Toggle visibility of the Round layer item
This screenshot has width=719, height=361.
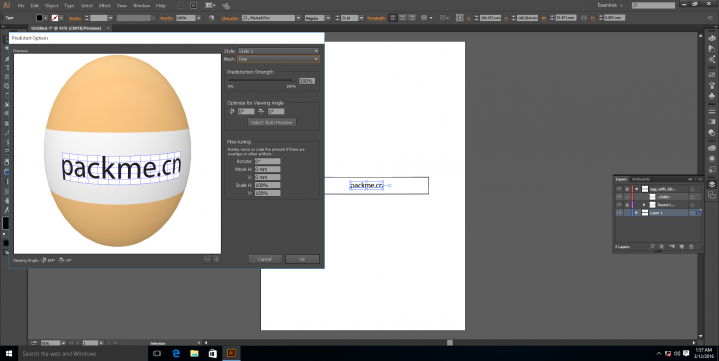pos(619,205)
